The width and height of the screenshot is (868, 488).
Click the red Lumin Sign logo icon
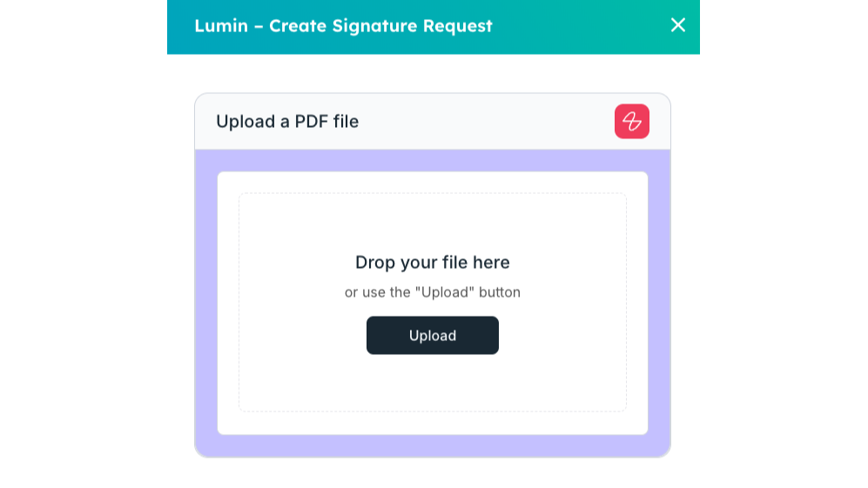pos(631,121)
